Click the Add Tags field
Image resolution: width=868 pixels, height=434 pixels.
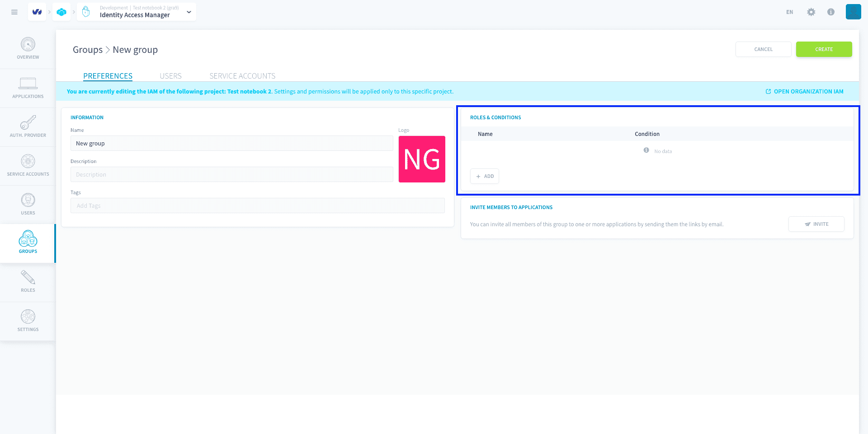click(x=257, y=205)
